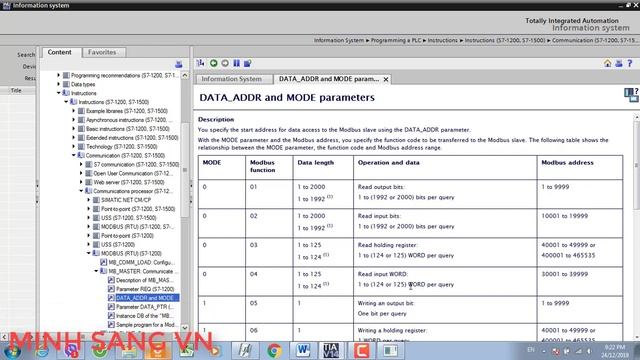Open Microsoft Word from the taskbar
Image resolution: width=640 pixels, height=360 pixels.
302,350
